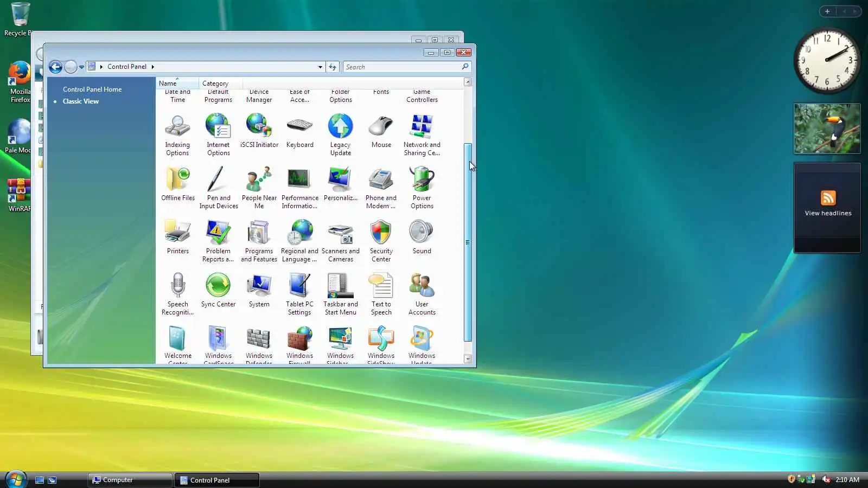Click the volume tray icon

[826, 479]
